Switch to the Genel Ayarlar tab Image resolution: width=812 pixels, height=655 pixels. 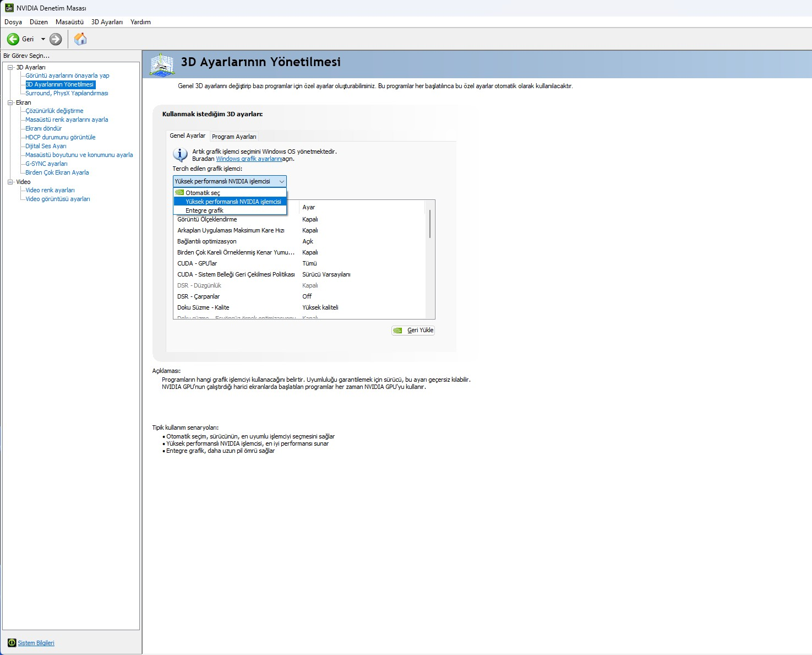(x=187, y=136)
